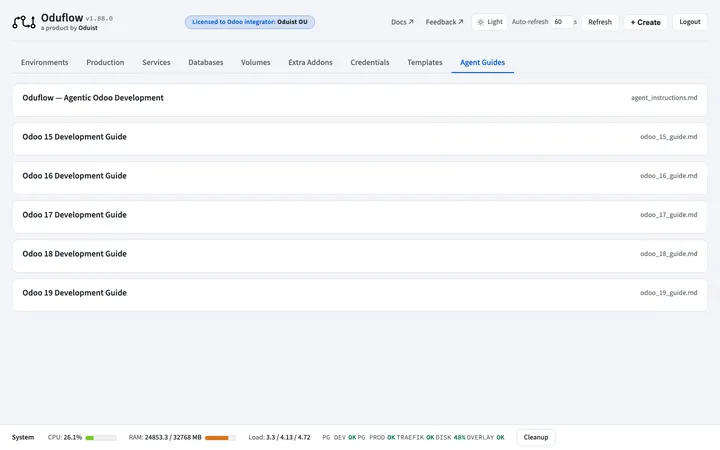Switch to the Templates tab
This screenshot has height=450, width=720.
pyautogui.click(x=425, y=62)
